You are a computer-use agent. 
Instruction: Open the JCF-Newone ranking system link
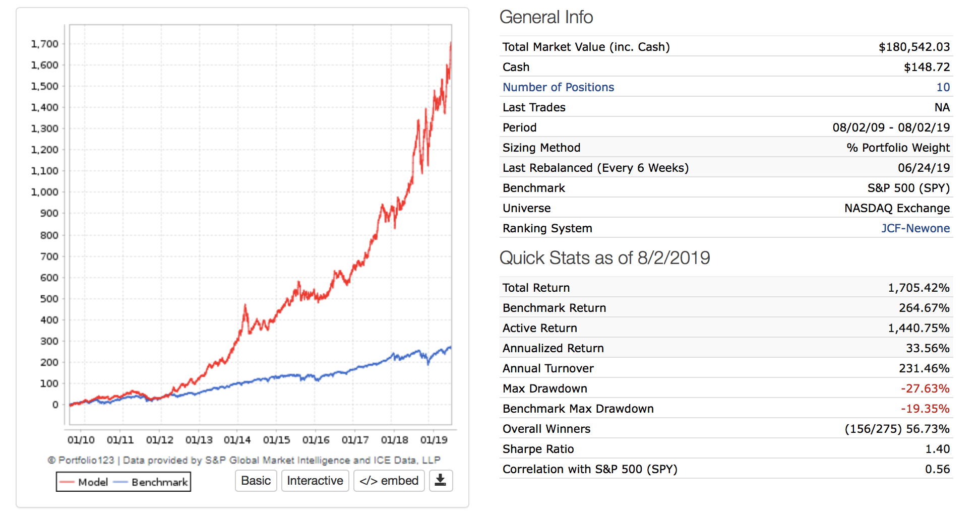coord(915,228)
